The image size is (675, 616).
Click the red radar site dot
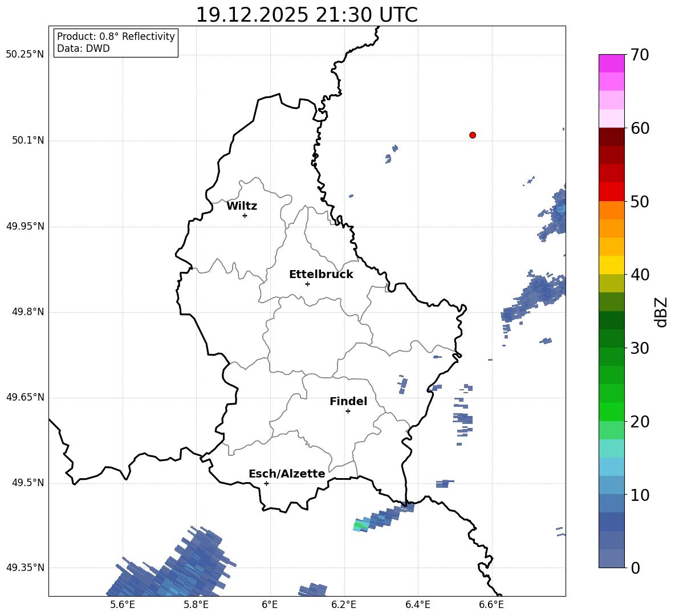(473, 135)
